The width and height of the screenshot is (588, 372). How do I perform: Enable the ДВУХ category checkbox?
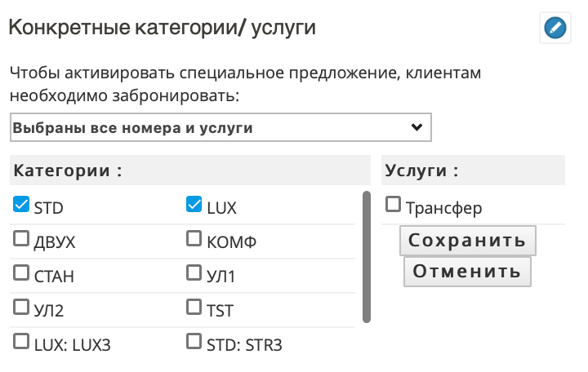click(x=21, y=239)
